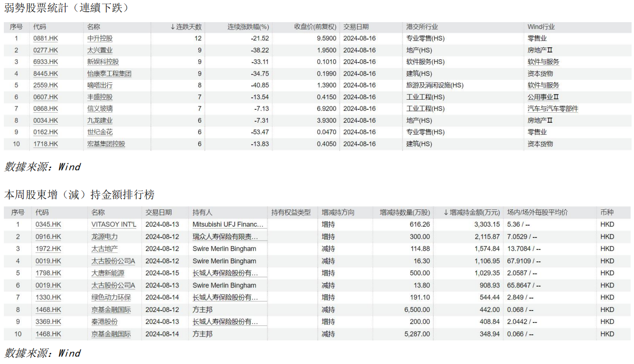Sort weak stocks table by 连跌天数 column header
Screen dimensions: 634x364
(x=186, y=27)
